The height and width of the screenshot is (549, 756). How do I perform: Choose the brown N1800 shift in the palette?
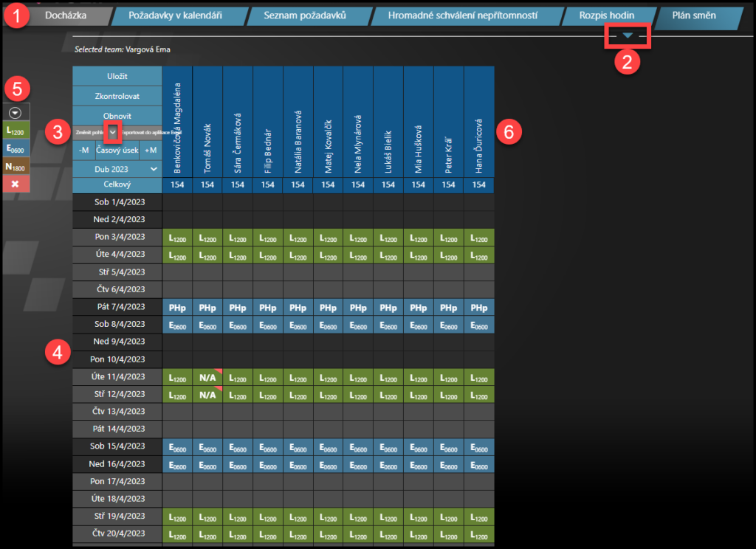(x=16, y=167)
